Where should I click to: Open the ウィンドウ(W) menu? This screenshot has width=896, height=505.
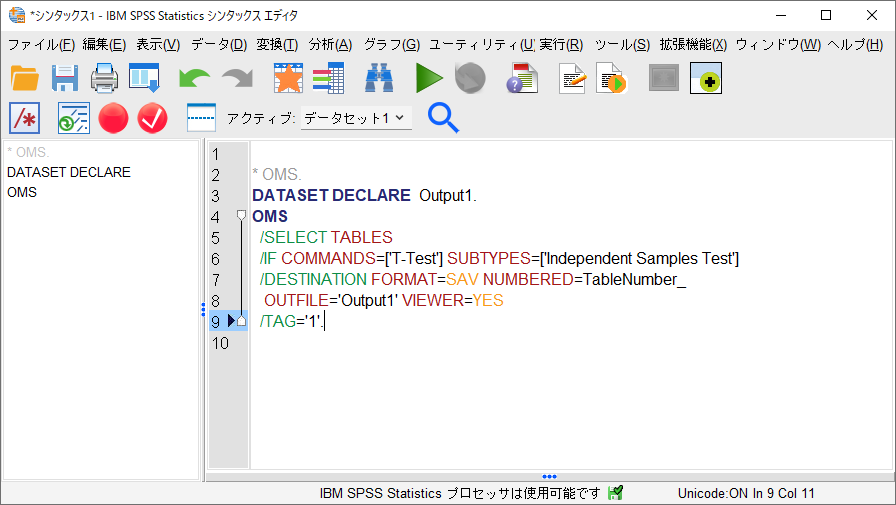point(778,45)
